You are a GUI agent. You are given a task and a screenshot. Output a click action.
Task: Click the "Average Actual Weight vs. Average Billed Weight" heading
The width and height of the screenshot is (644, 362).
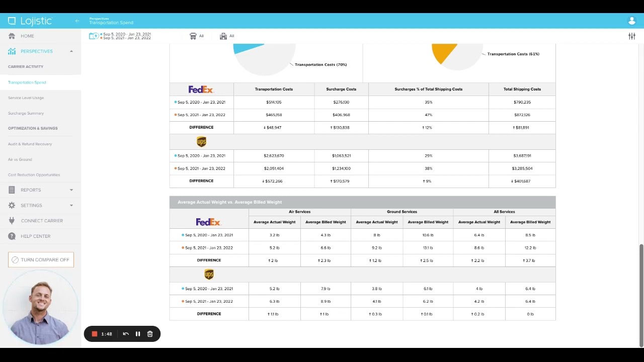click(229, 202)
